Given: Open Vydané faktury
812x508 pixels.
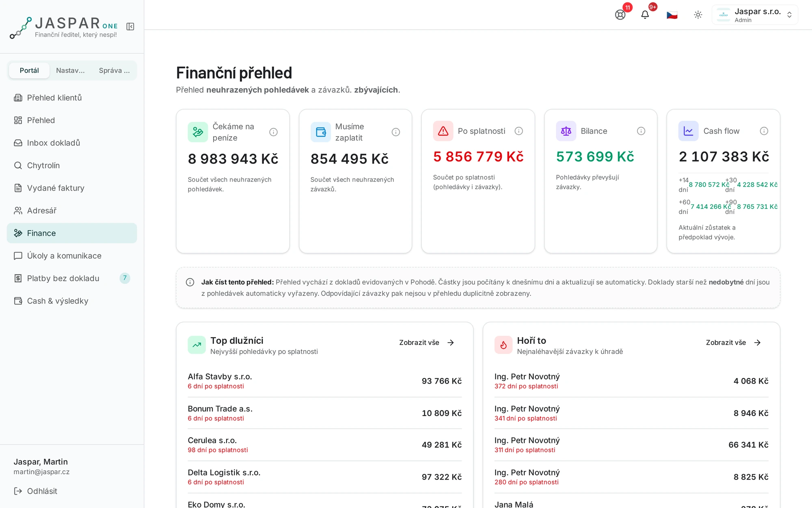Looking at the screenshot, I should [72, 188].
